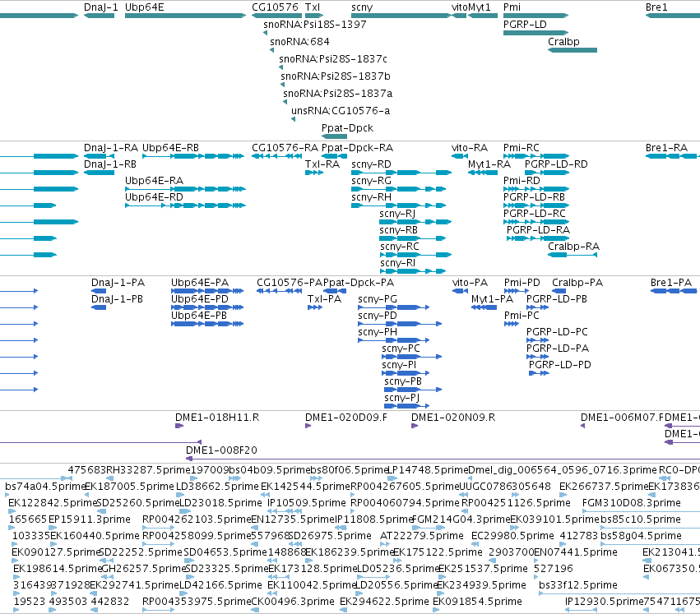Select transcript scny-RB
The width and height of the screenshot is (700, 614).
[399, 230]
